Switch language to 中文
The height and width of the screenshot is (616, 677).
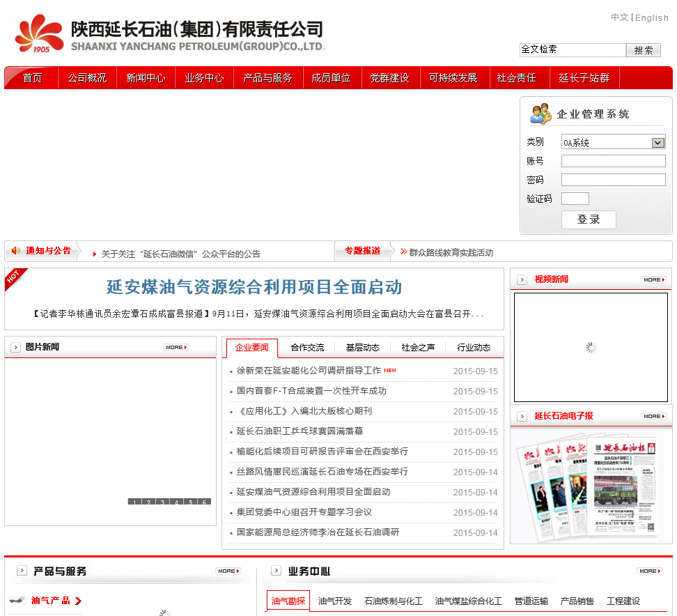[x=620, y=17]
